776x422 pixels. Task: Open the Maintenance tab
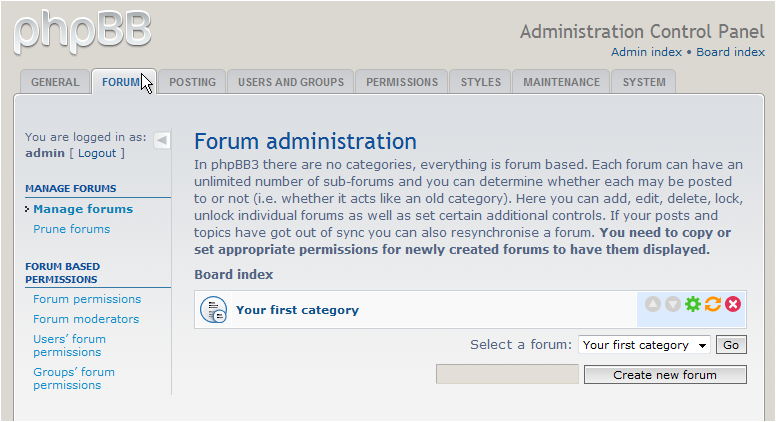coord(562,82)
